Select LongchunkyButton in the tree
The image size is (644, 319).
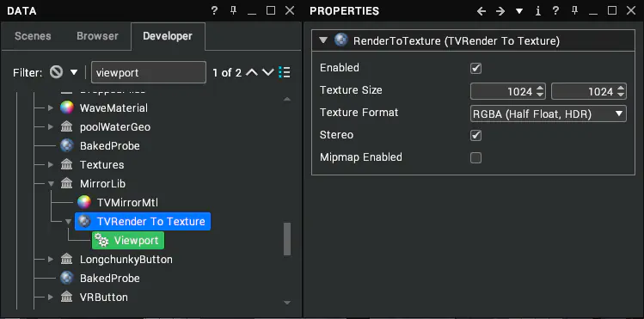126,260
